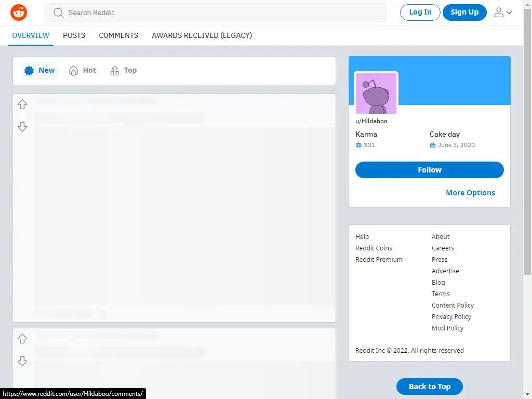Click the karma icon next to 301

click(358, 145)
